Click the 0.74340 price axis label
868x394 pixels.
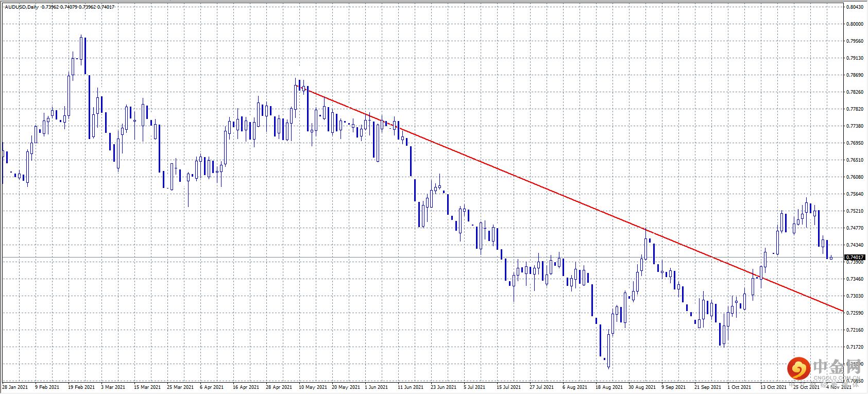(855, 245)
